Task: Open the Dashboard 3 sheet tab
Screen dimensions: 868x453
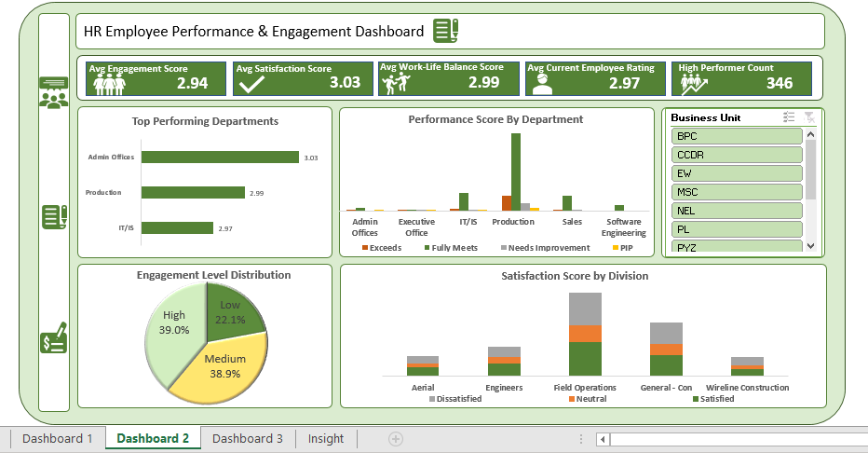Action: click(x=248, y=439)
